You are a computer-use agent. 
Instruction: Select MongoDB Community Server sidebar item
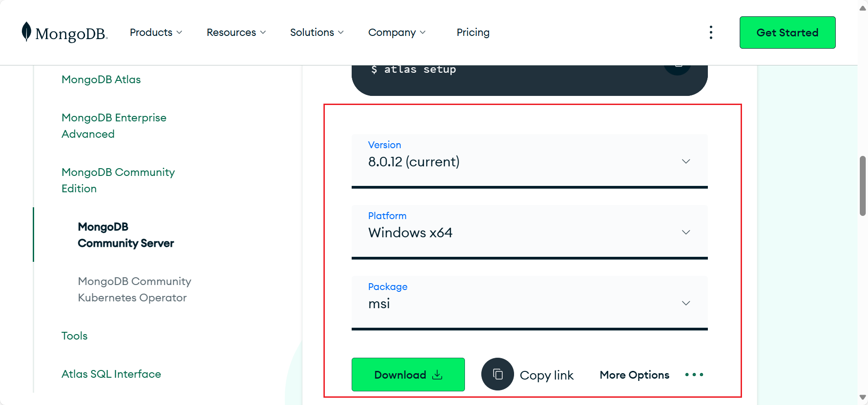point(126,235)
